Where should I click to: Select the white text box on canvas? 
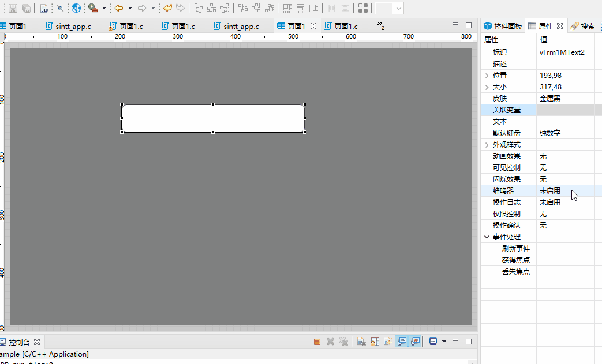[x=213, y=118]
